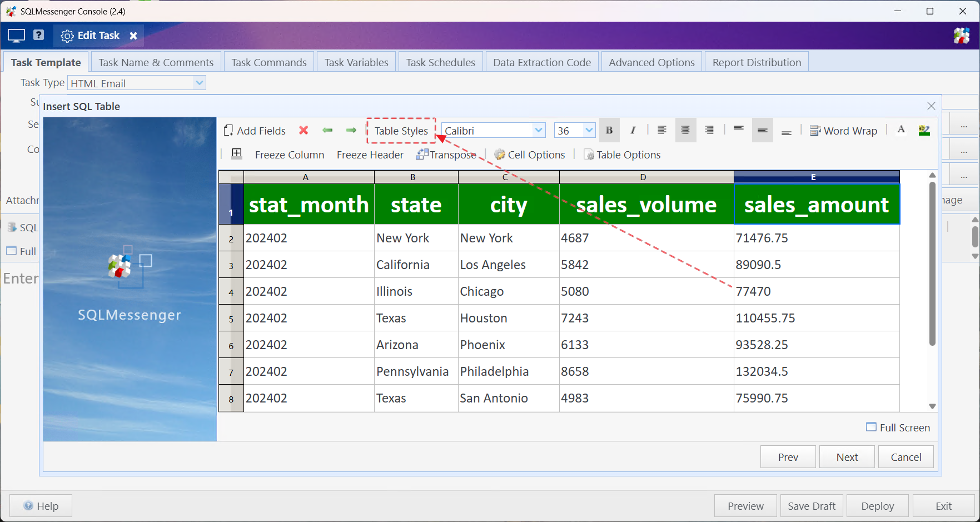Click Freeze Column
This screenshot has width=980, height=522.
pyautogui.click(x=290, y=155)
